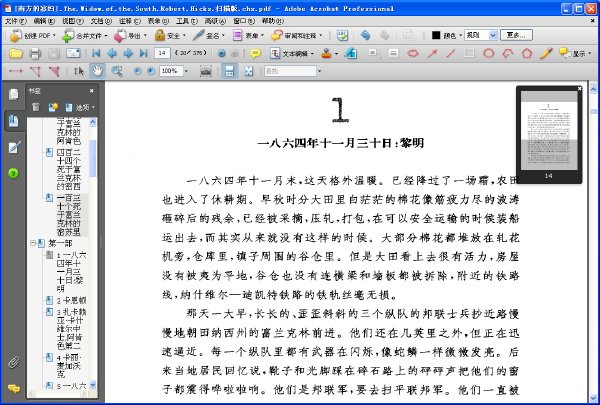Select the pencil drawing tool

click(546, 54)
